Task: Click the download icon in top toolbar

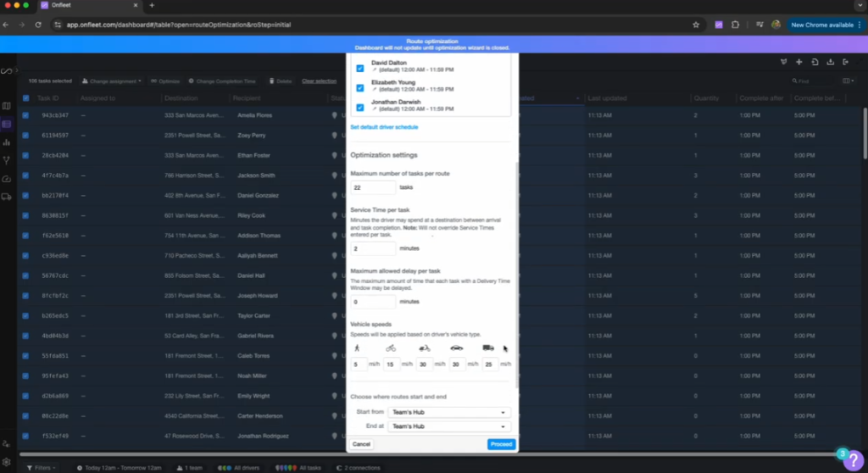Action: click(x=831, y=62)
